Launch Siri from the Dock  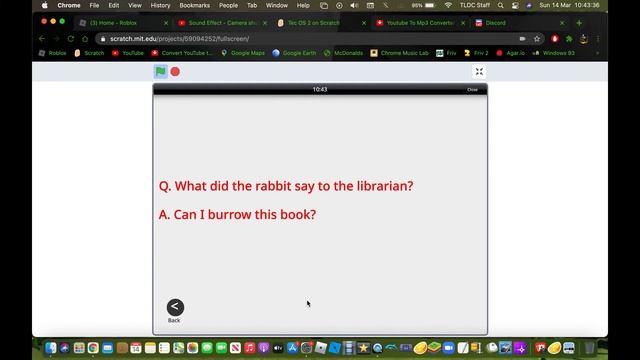[x=64, y=348]
